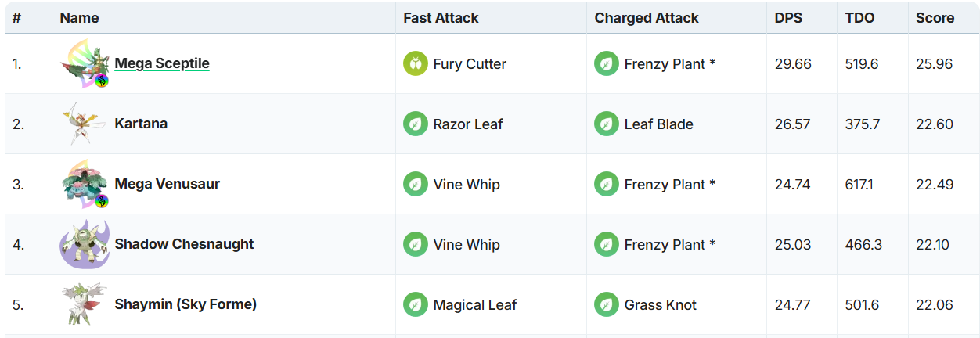Click grass icon next to Razor Leaf
This screenshot has width=980, height=338.
point(416,124)
